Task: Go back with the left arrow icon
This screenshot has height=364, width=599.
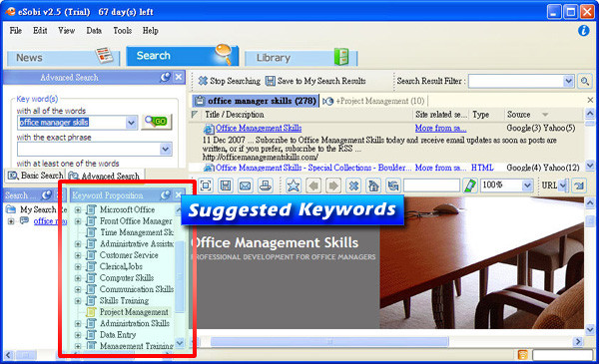Action: (x=313, y=185)
